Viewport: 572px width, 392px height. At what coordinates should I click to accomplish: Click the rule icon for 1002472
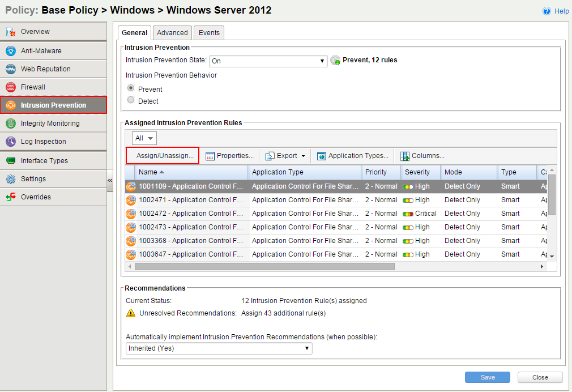tap(131, 214)
